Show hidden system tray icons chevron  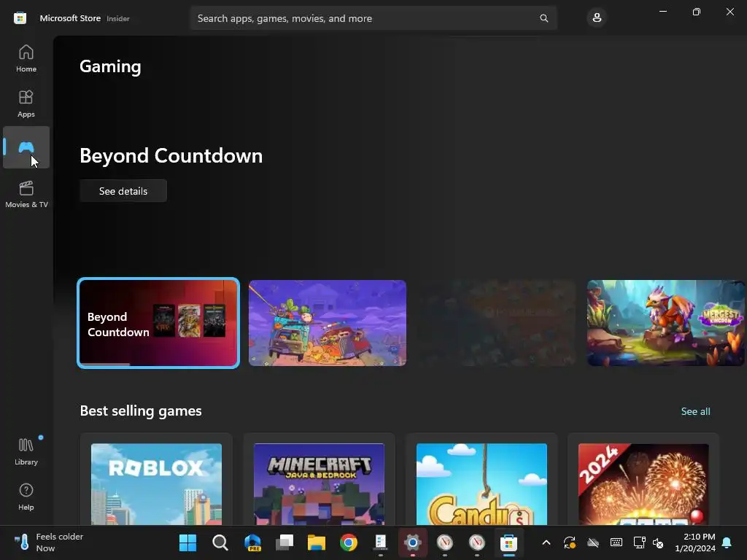click(x=546, y=542)
